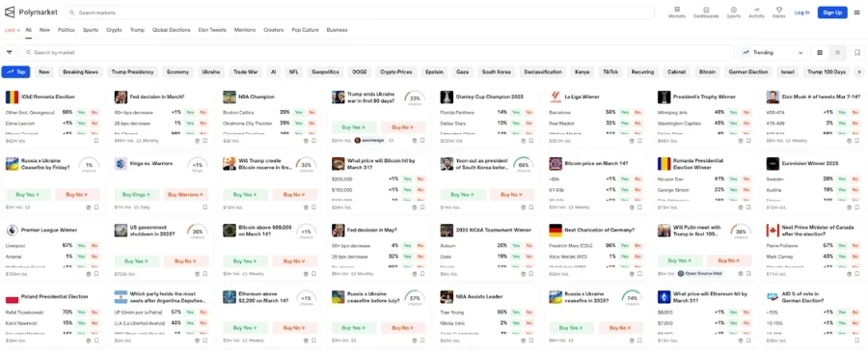
Task: Bookmark the [Old] Romania Election market
Action: (96, 141)
